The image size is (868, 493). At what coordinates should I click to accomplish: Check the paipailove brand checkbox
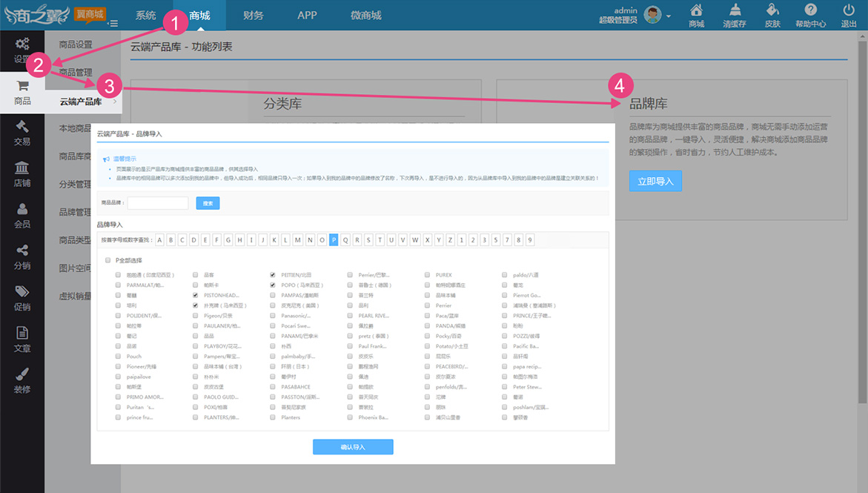[x=118, y=377]
